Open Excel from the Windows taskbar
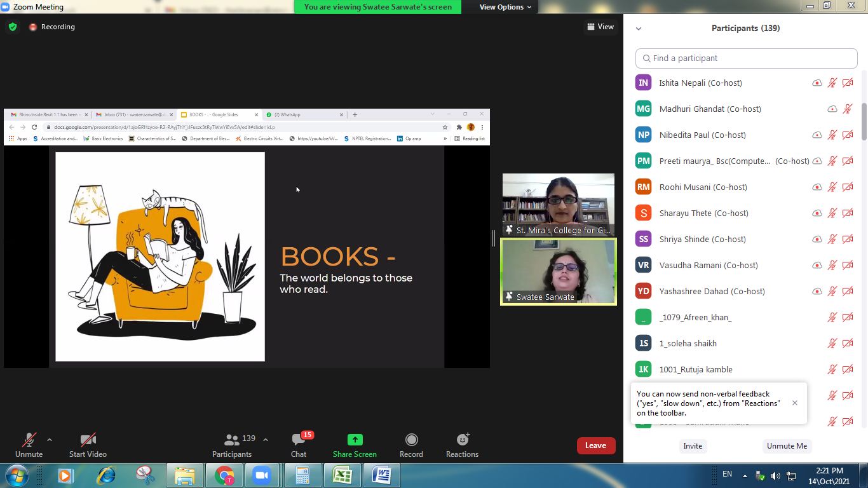The height and width of the screenshot is (488, 868). coord(342,475)
